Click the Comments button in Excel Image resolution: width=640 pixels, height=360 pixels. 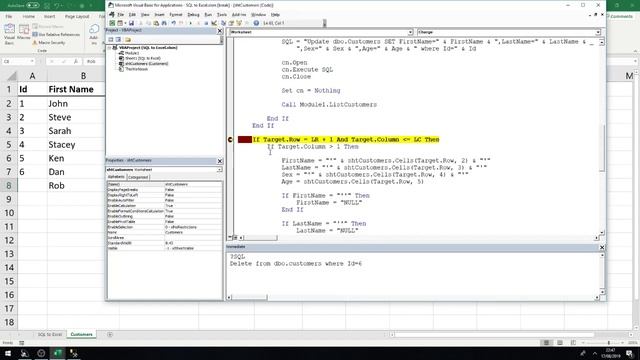pos(620,16)
